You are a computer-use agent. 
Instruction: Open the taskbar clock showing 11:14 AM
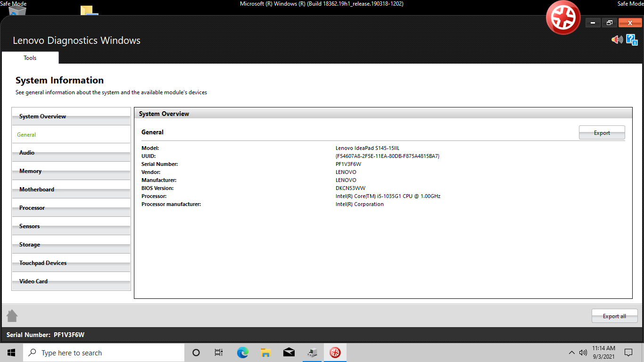(x=603, y=353)
